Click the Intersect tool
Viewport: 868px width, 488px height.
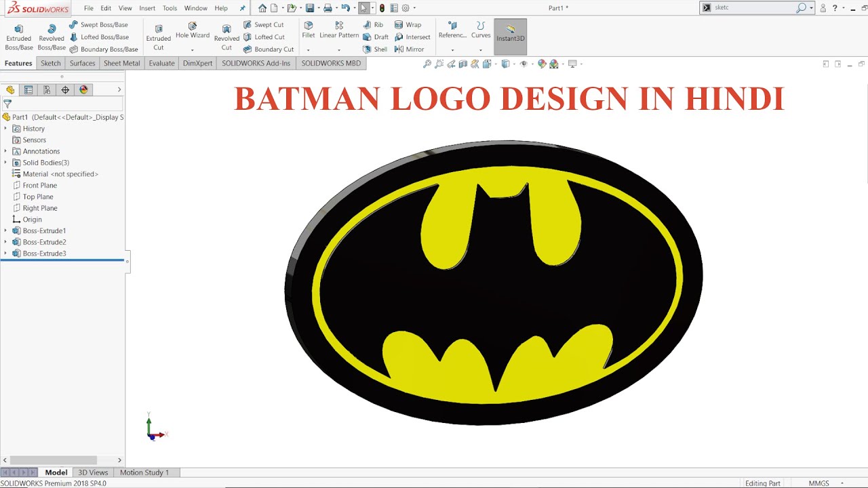(x=412, y=37)
